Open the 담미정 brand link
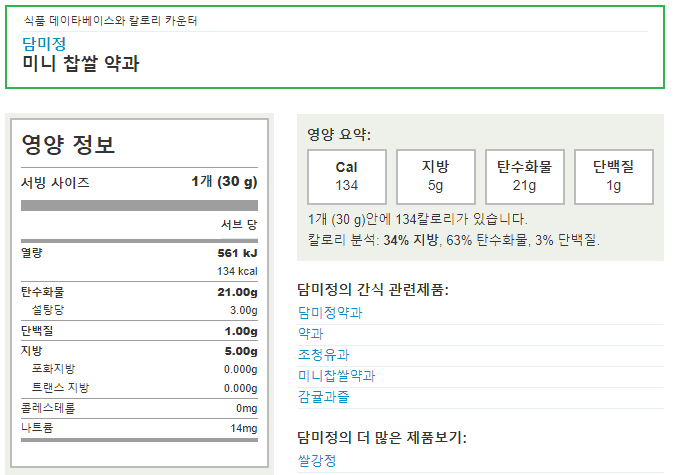 point(44,44)
